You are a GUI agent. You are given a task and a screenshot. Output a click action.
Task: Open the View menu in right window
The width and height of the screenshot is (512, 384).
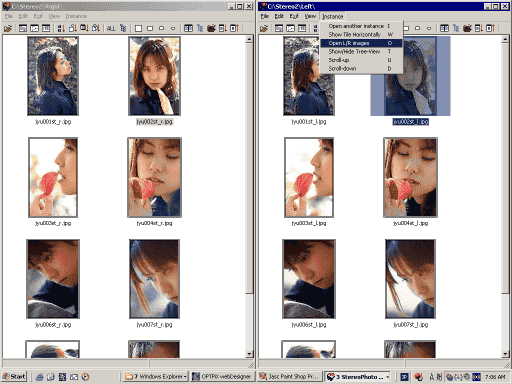point(310,16)
